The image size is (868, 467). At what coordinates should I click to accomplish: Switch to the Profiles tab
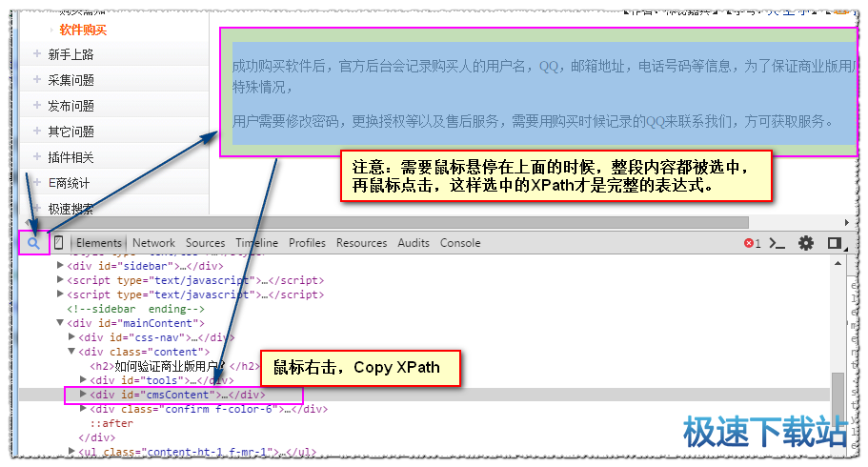point(307,243)
